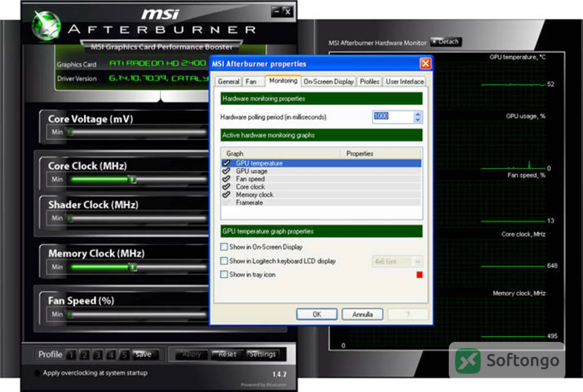
Task: Cancel the dialog with Annulla
Action: click(x=362, y=314)
